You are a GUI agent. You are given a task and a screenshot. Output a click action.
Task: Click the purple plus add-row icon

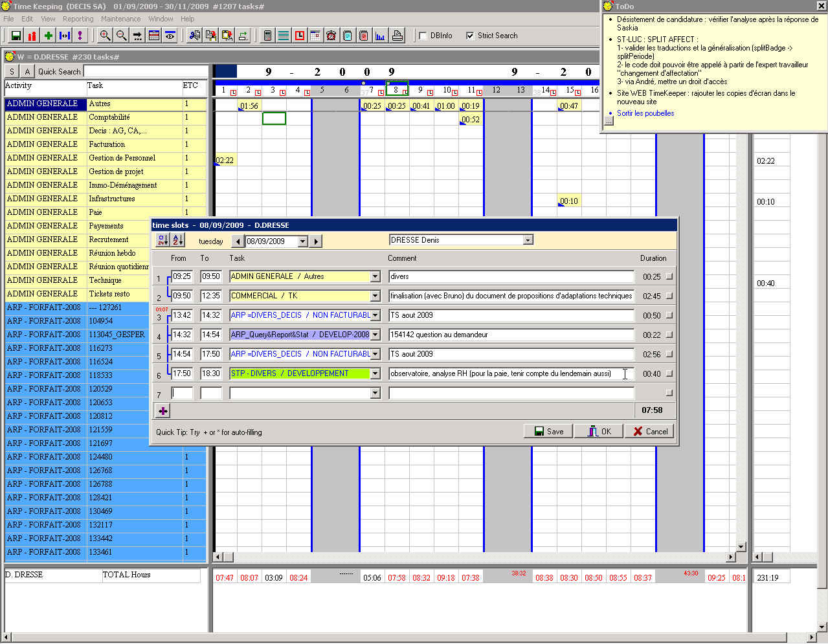pyautogui.click(x=162, y=410)
